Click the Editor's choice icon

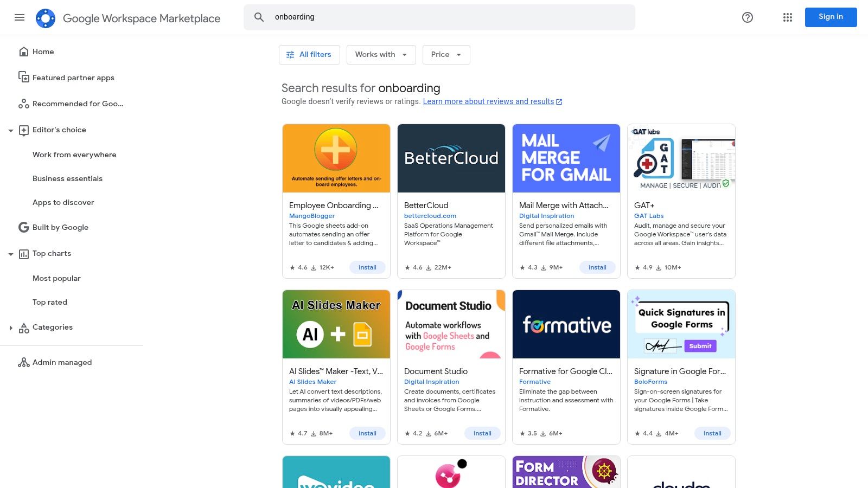click(x=24, y=130)
